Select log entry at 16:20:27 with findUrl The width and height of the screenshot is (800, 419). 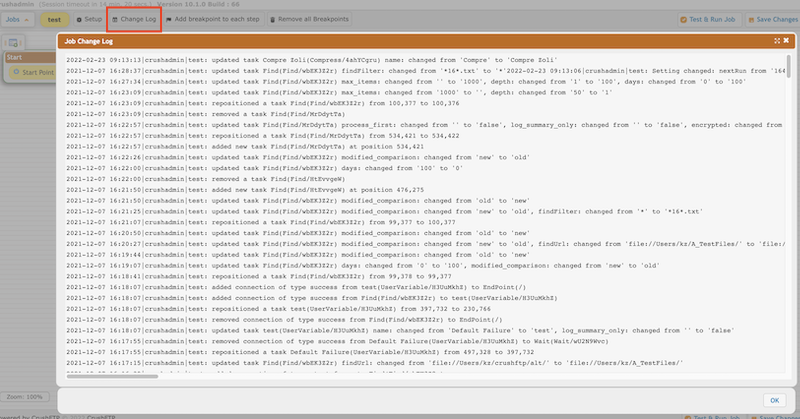pos(426,244)
